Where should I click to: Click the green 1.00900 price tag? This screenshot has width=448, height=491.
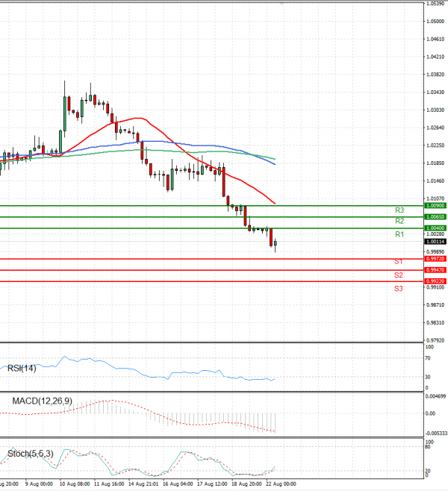click(x=435, y=206)
